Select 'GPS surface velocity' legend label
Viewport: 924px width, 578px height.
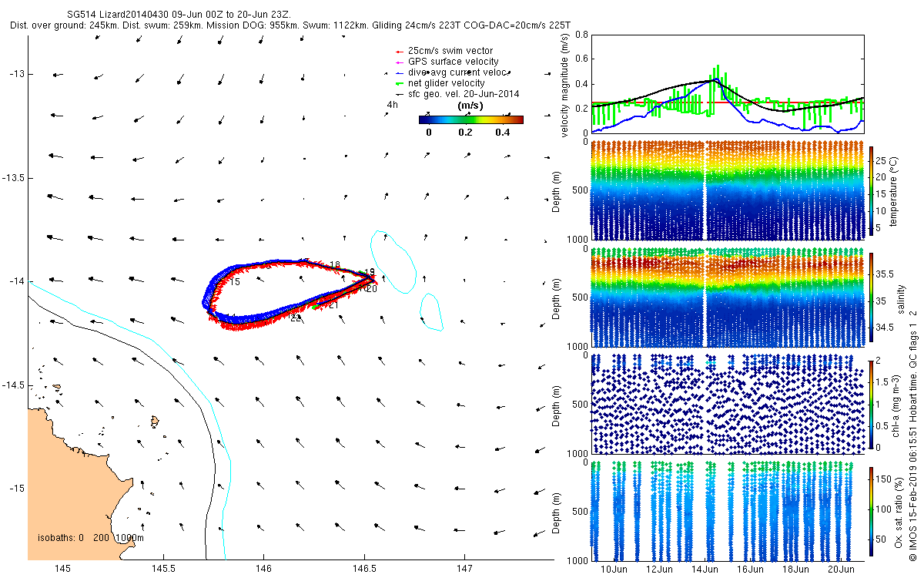453,62
